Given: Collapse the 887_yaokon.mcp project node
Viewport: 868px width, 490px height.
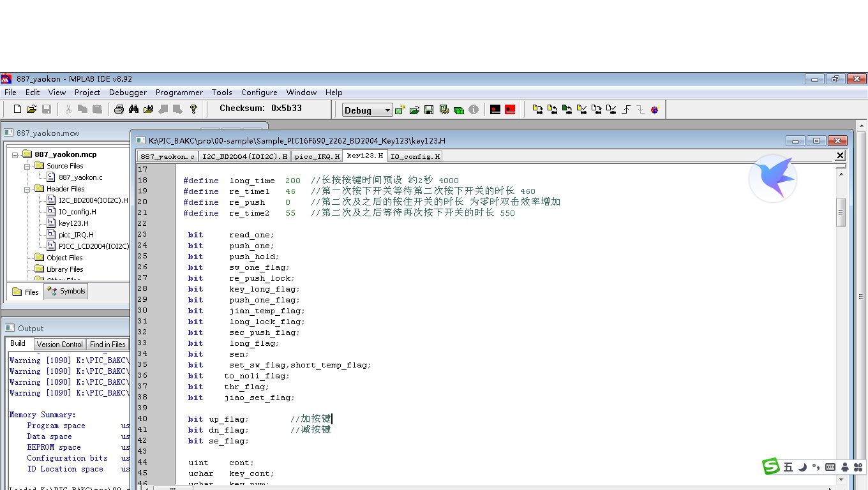Looking at the screenshot, I should point(15,154).
